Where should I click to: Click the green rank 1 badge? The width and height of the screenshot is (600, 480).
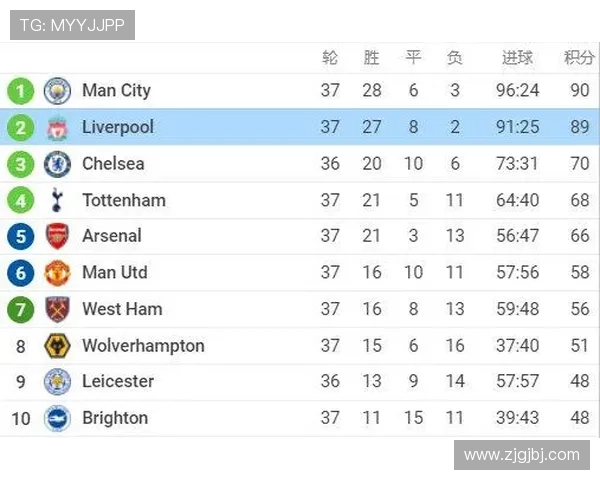pos(20,91)
